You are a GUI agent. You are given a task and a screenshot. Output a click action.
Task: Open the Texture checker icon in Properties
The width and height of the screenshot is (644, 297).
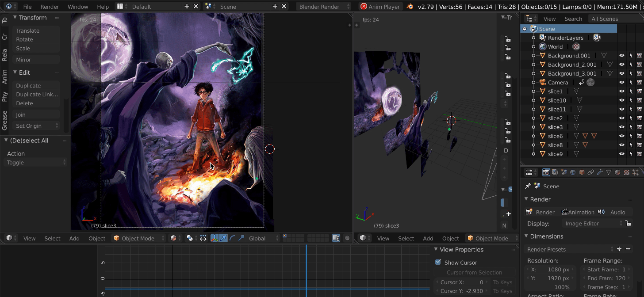pos(627,172)
